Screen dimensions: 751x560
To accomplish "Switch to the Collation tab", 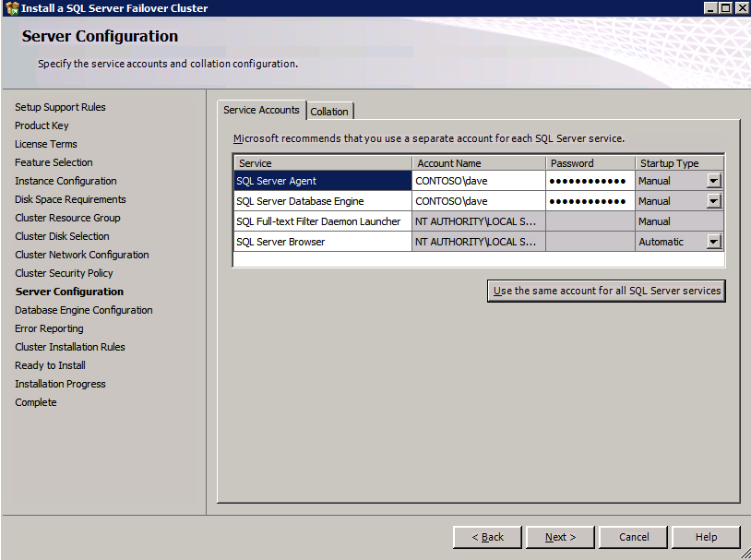I will click(x=329, y=111).
